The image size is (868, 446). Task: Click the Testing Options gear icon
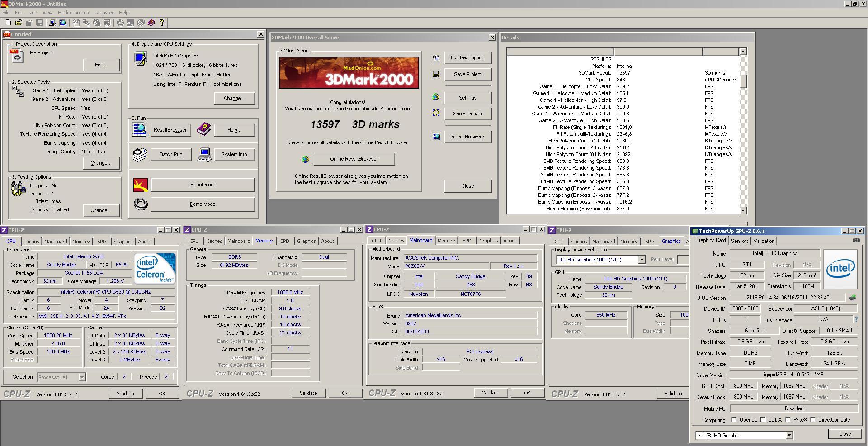coord(18,188)
